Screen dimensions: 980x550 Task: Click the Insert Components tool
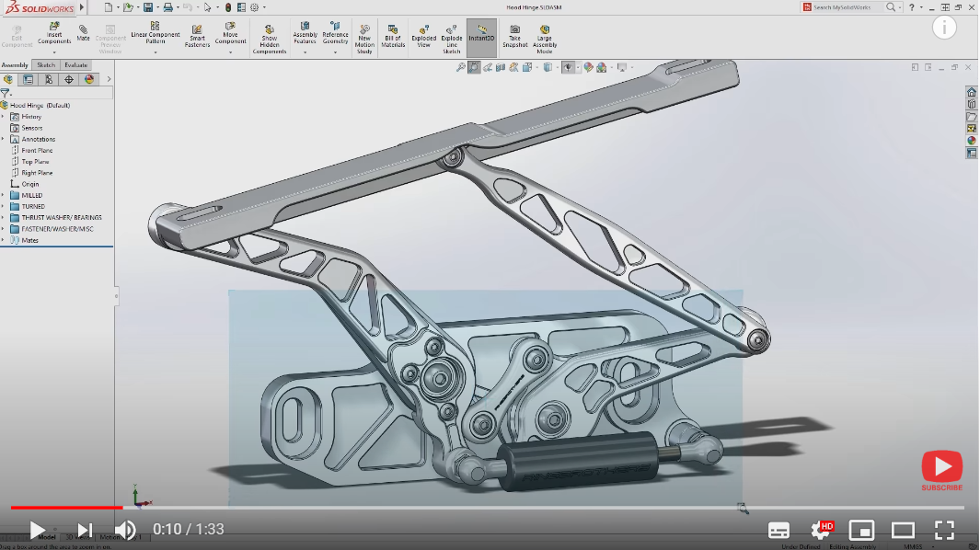[x=53, y=33]
